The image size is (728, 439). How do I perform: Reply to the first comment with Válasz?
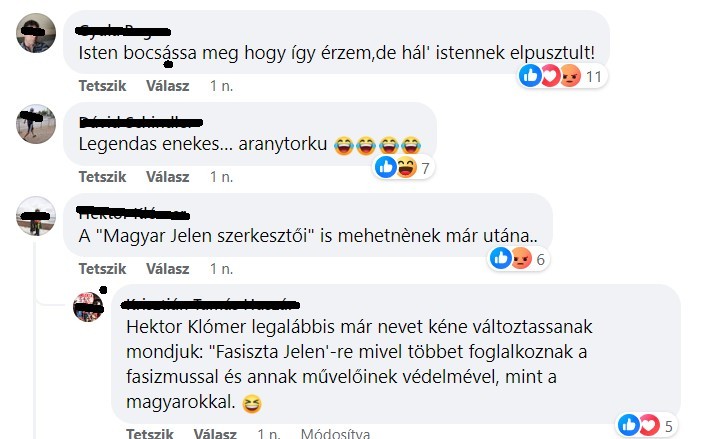point(168,86)
